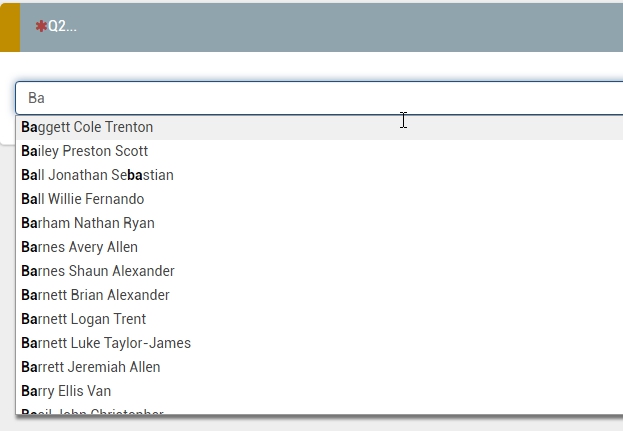Screen dimensions: 623x431
Task: Select Baggett Cole Trenton from suggestions
Action: pos(87,127)
